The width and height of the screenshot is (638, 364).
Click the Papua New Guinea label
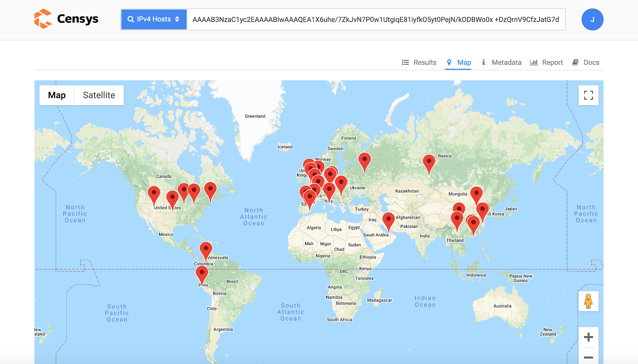(521, 278)
